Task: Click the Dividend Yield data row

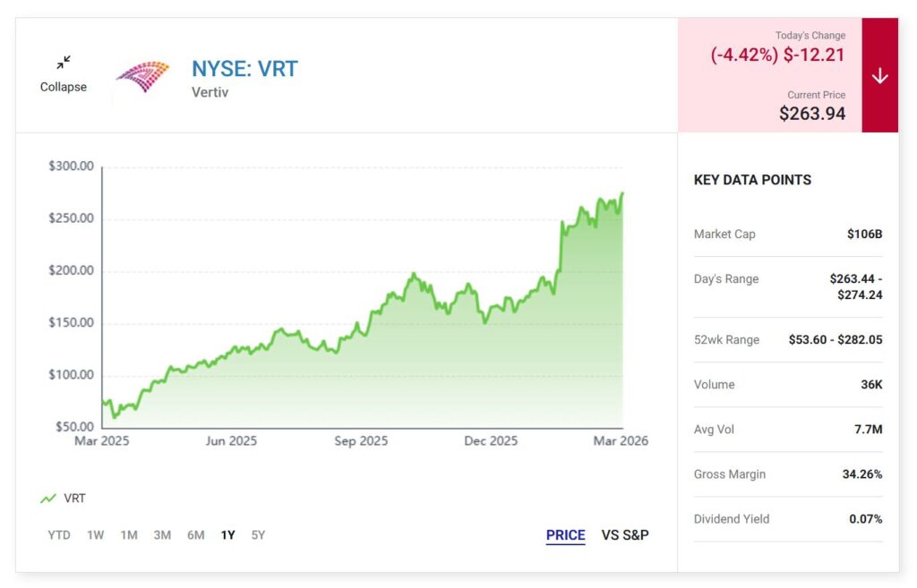Action: 788,519
